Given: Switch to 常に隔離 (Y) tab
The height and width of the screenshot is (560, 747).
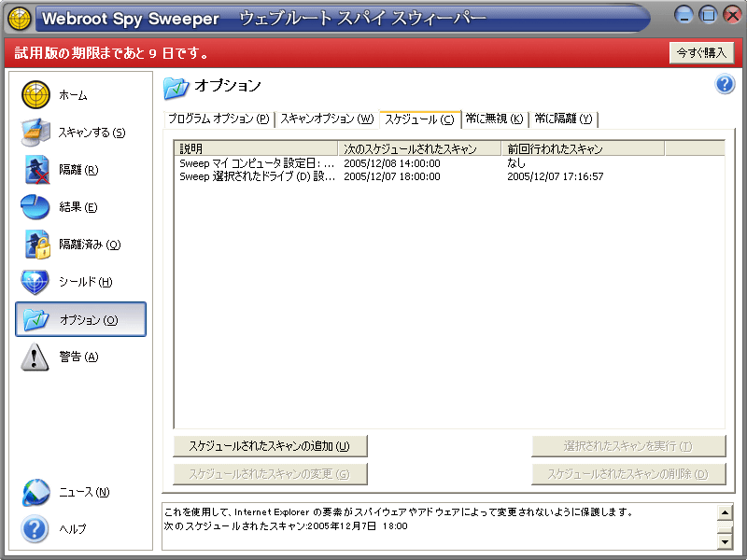Looking at the screenshot, I should click(x=563, y=119).
